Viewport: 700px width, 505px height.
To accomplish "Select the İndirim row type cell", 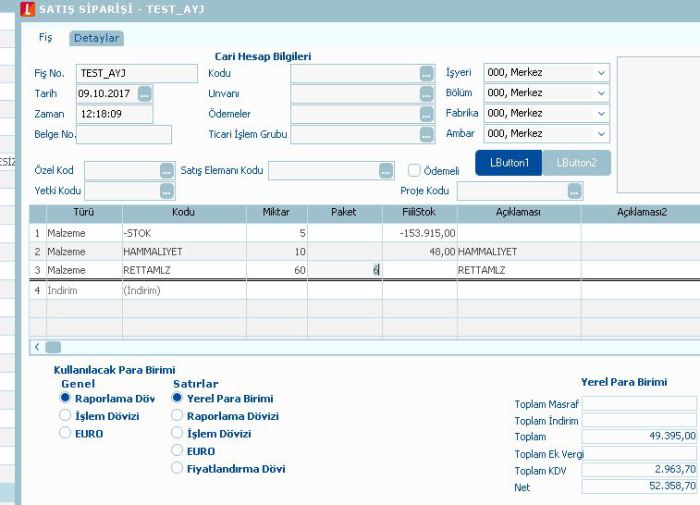I will [84, 291].
